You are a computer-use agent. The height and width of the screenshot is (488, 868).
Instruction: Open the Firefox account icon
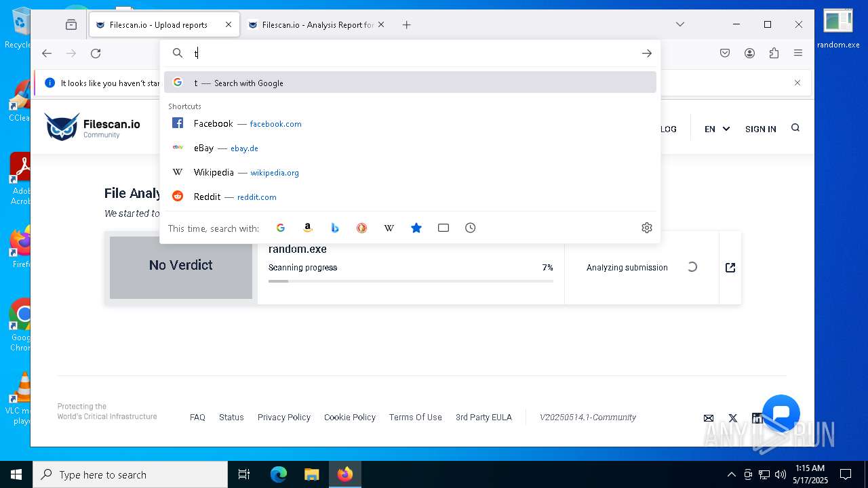749,53
